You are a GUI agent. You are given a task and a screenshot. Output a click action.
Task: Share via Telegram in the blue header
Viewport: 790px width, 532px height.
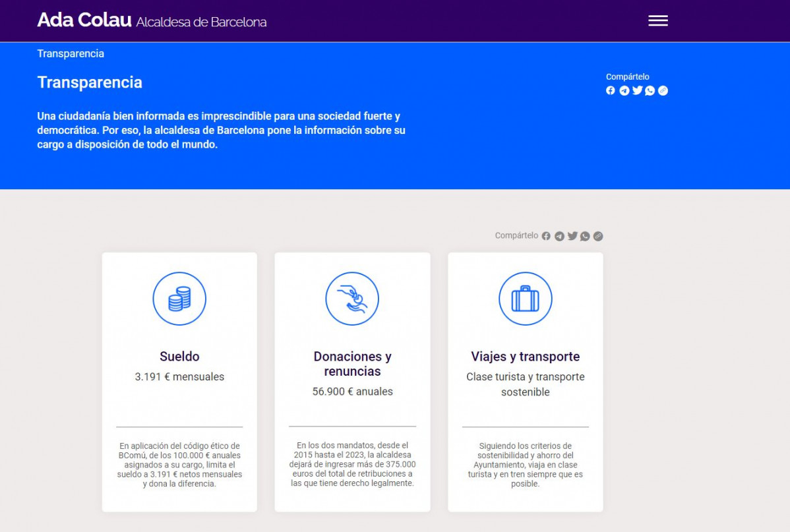pos(624,90)
